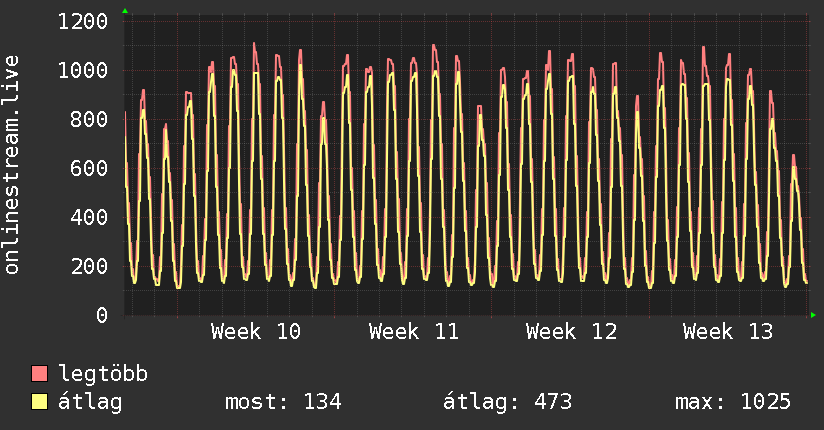Click the 'átlag: 473' statistic
Viewport: 824px width, 430px height.
507,402
